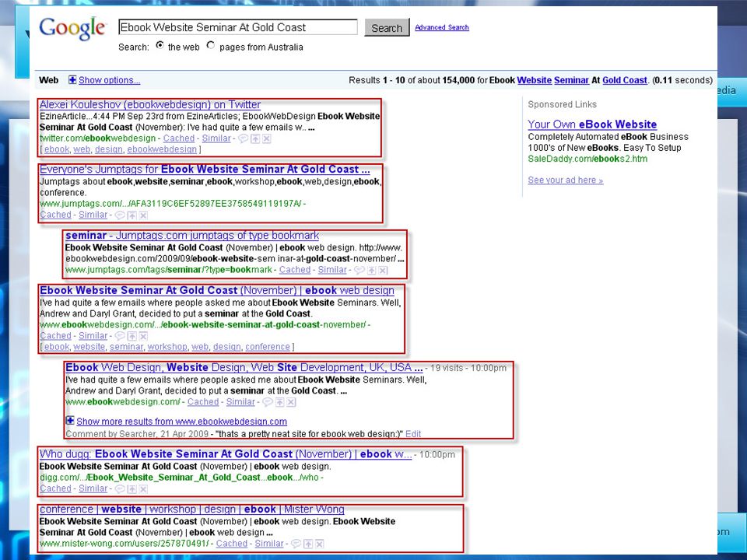Click into the Google search query field
This screenshot has width=747, height=560.
coord(238,27)
